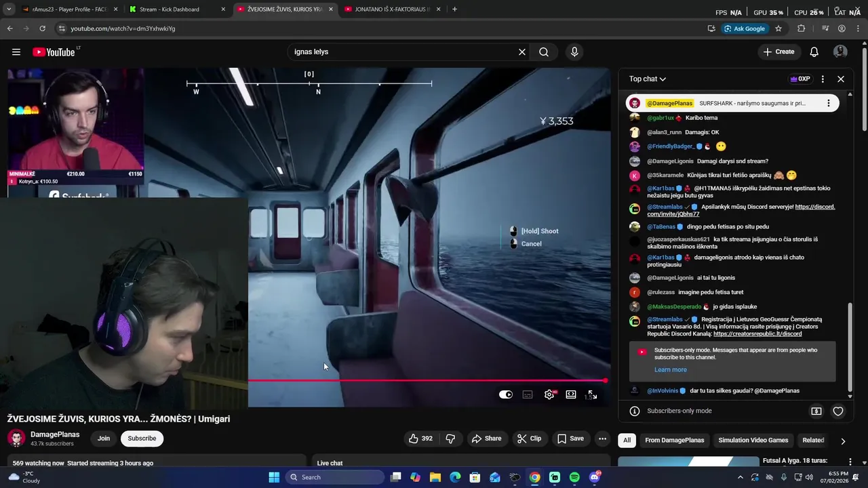Image resolution: width=868 pixels, height=488 pixels.
Task: Click the YouTube search input field
Action: coord(404,52)
